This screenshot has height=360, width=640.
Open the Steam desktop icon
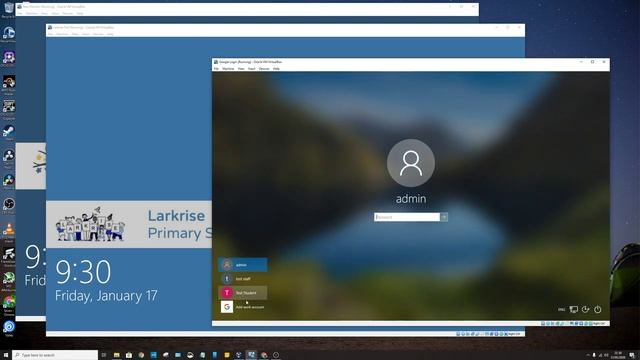click(x=9, y=133)
